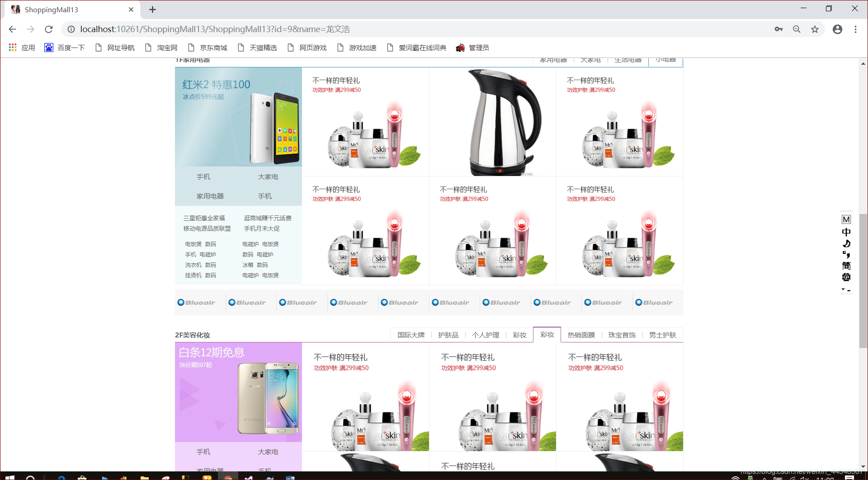Toggle Chinese/English mode on the IME bar

pyautogui.click(x=846, y=232)
